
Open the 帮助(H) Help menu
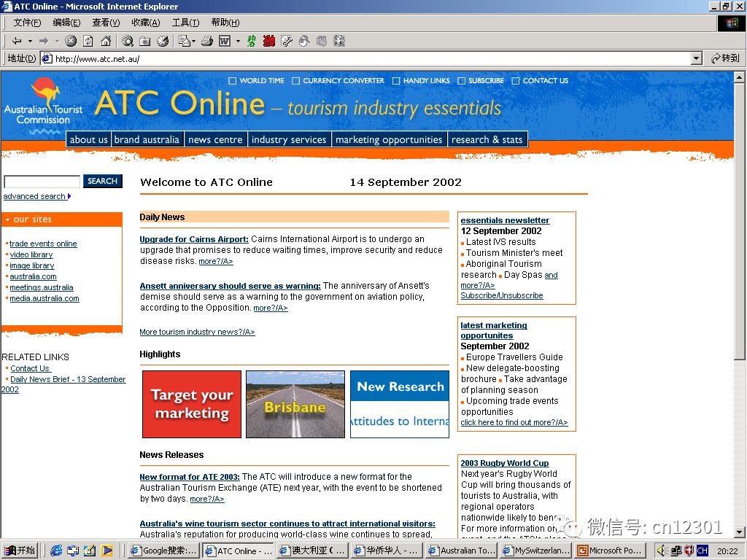(225, 23)
